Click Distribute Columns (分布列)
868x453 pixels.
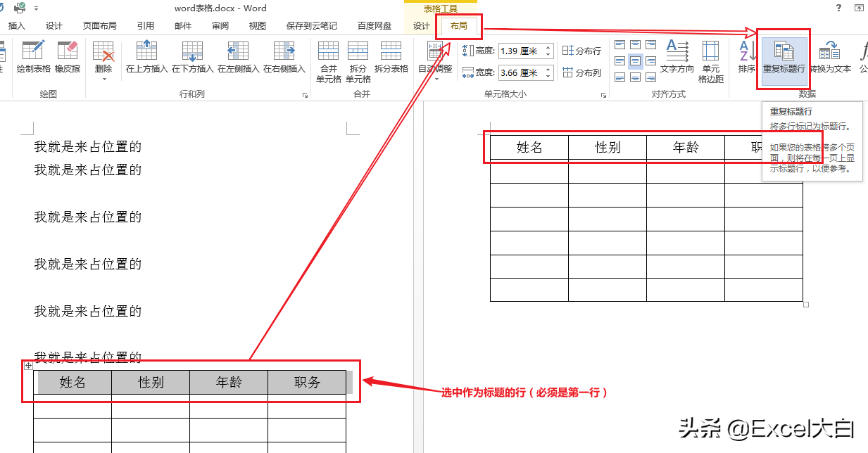click(x=581, y=72)
